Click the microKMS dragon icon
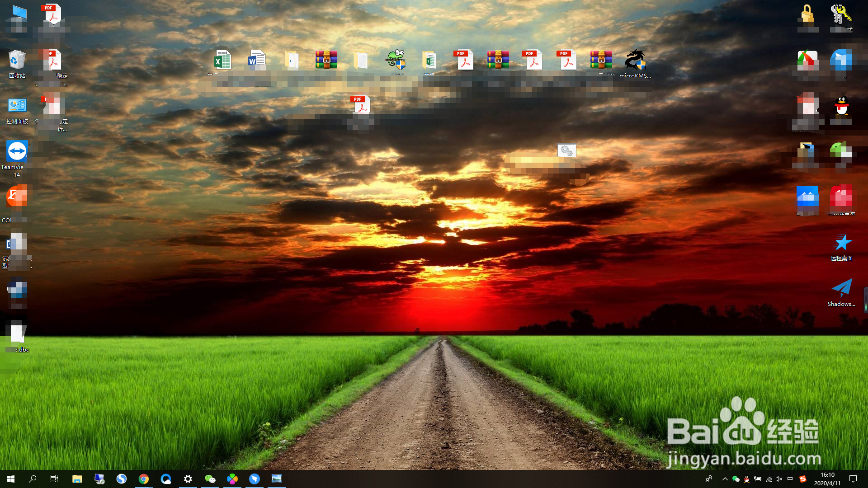This screenshot has height=488, width=868. click(635, 60)
